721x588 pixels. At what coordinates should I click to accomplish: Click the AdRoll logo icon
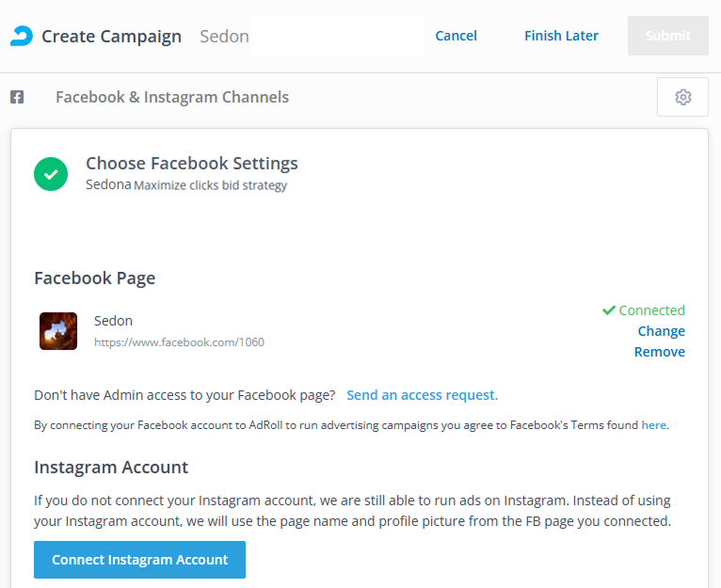click(x=21, y=36)
